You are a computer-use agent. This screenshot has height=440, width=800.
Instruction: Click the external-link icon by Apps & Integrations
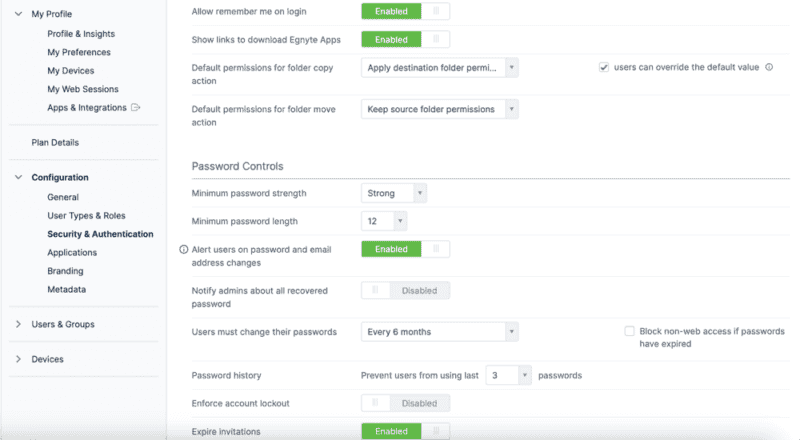click(136, 107)
